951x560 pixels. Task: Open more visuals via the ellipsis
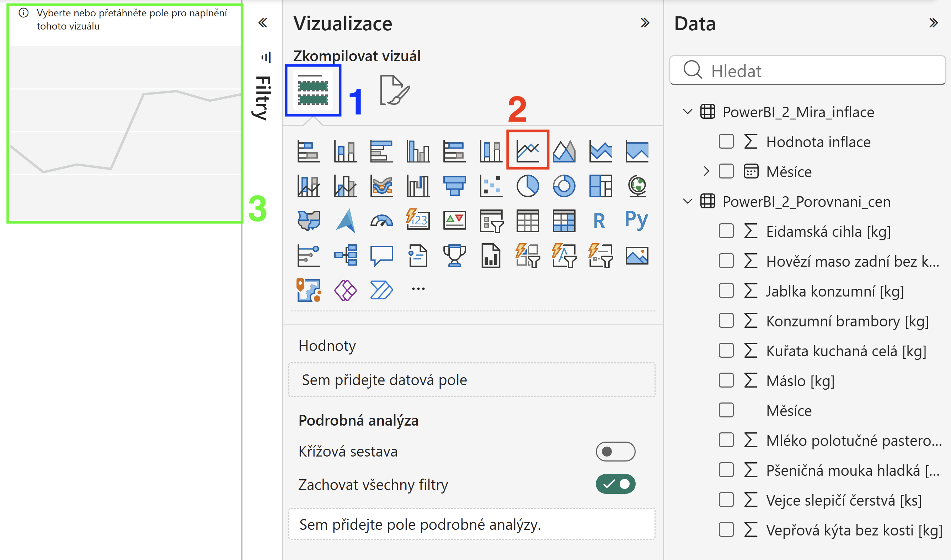418,289
